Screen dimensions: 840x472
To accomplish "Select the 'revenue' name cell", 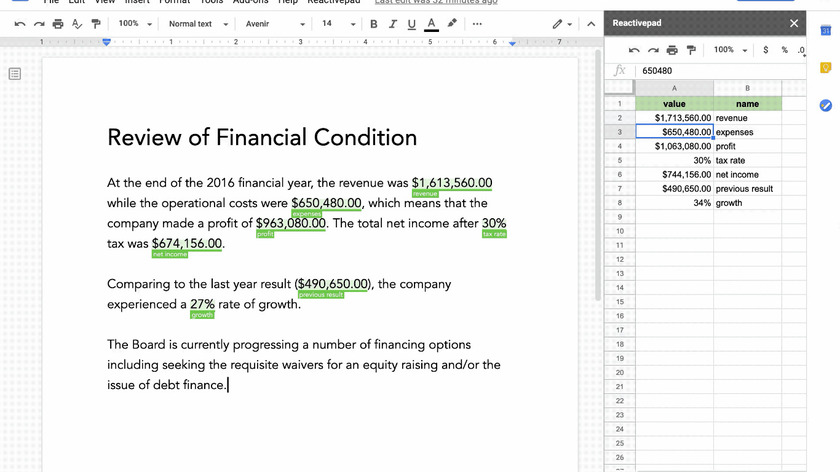I will (747, 118).
